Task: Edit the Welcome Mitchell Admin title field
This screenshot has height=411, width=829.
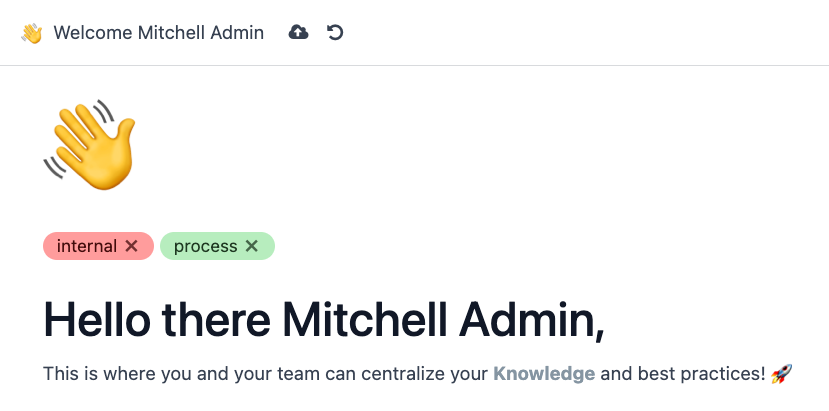Action: (159, 33)
